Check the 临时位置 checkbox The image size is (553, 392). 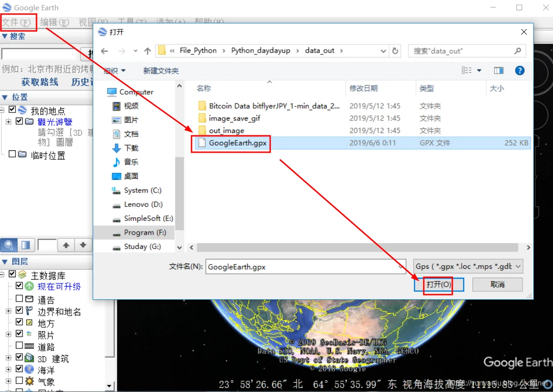12,154
